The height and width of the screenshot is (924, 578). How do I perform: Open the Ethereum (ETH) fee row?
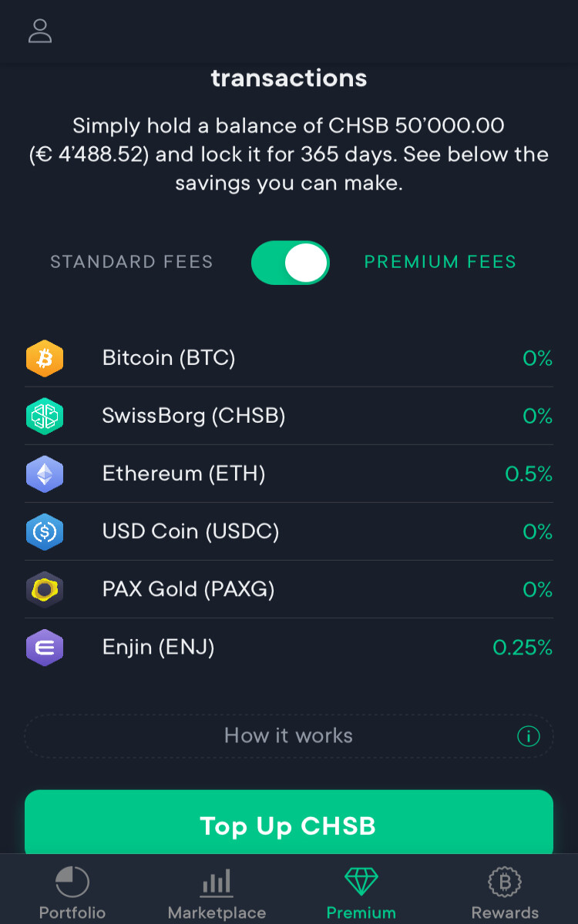tap(289, 474)
